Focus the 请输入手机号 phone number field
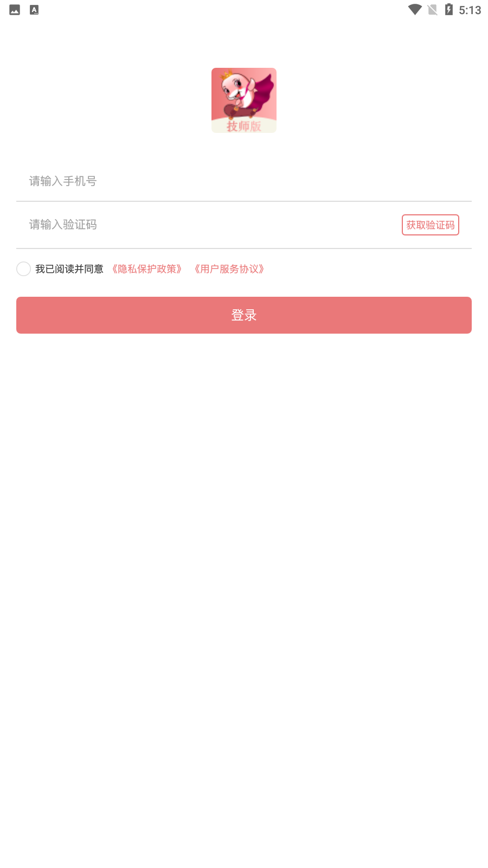Screen dimensions: 488x868 tap(244, 181)
